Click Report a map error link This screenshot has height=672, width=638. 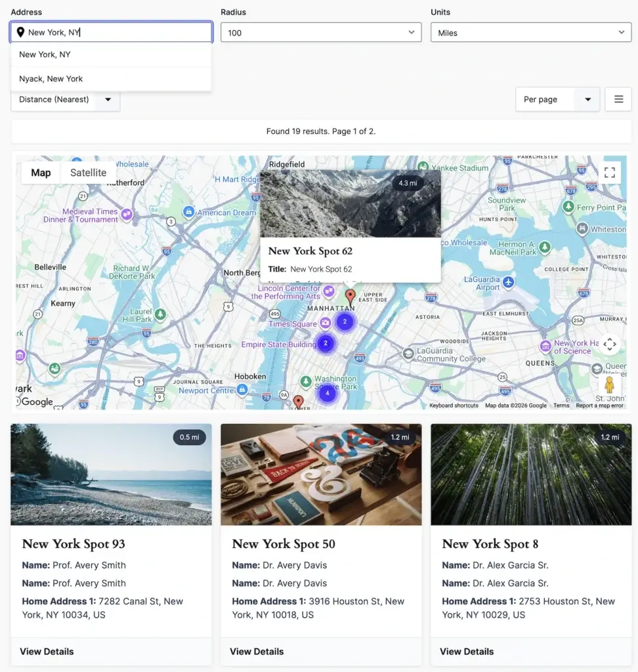(x=599, y=406)
